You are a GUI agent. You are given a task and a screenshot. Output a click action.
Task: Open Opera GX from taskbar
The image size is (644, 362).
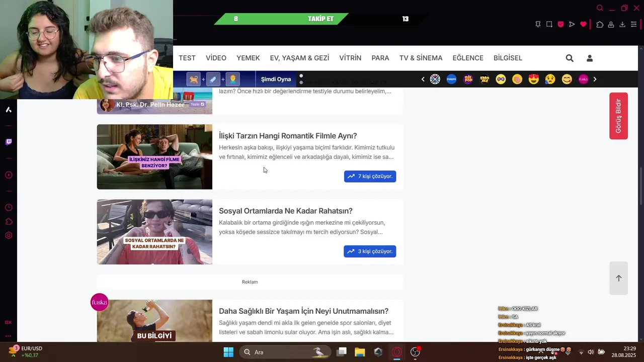pos(397,352)
